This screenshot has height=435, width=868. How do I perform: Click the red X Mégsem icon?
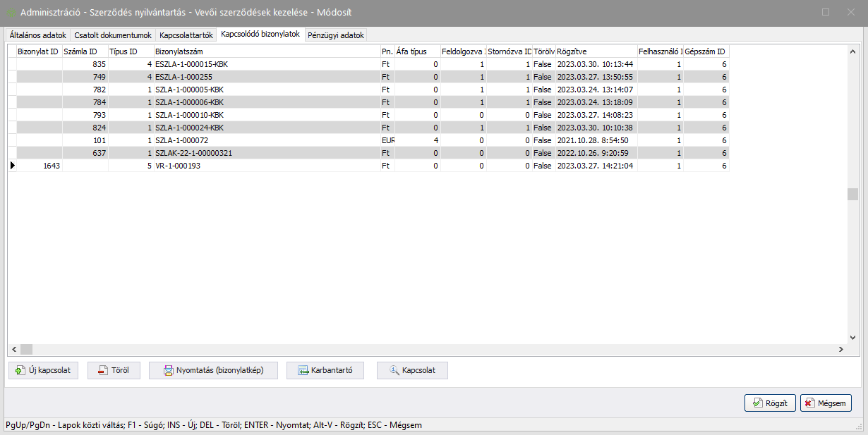810,403
